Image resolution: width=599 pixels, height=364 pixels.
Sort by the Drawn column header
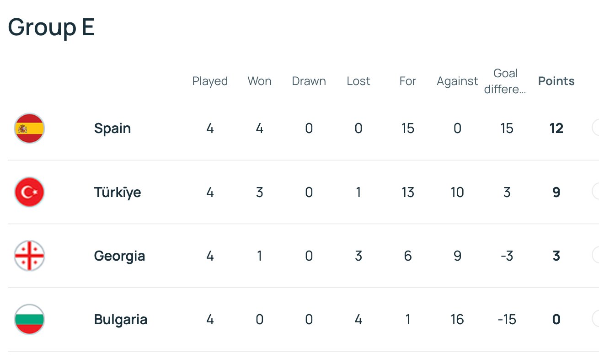(x=309, y=81)
